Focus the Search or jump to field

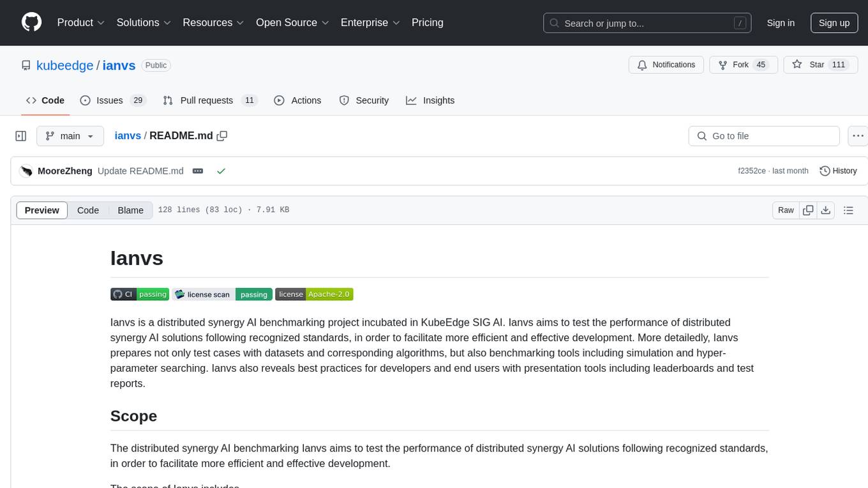647,23
